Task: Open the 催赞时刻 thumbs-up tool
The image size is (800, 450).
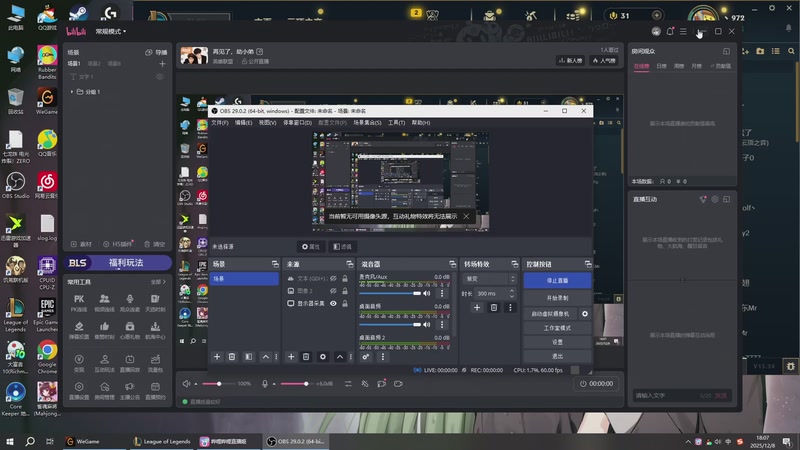Action: click(x=105, y=330)
